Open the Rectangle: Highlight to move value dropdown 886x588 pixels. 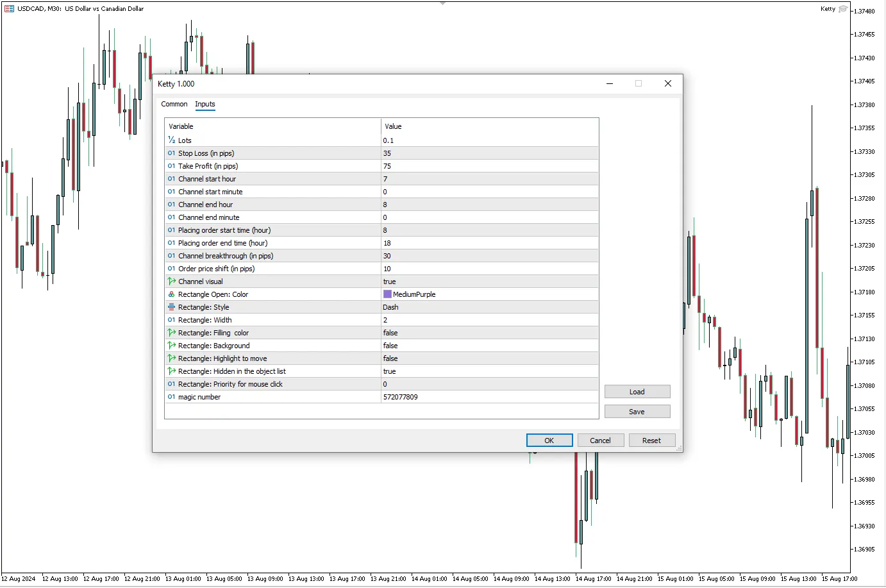click(x=489, y=358)
